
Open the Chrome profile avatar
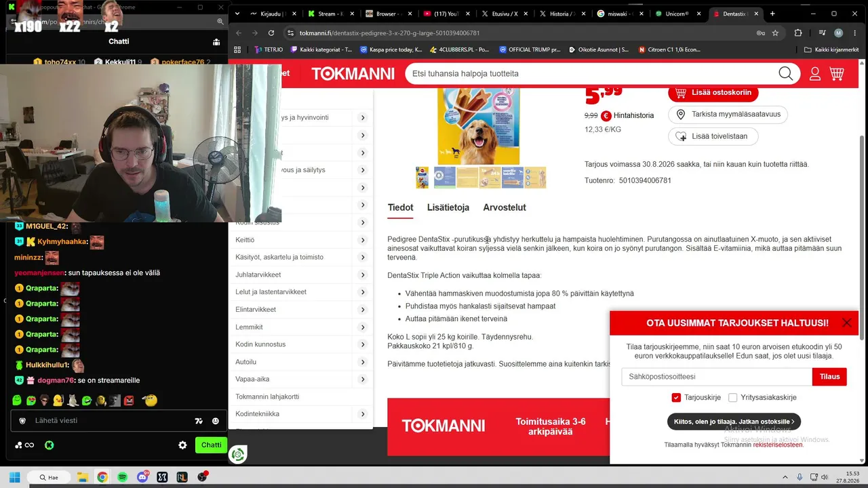pyautogui.click(x=838, y=33)
